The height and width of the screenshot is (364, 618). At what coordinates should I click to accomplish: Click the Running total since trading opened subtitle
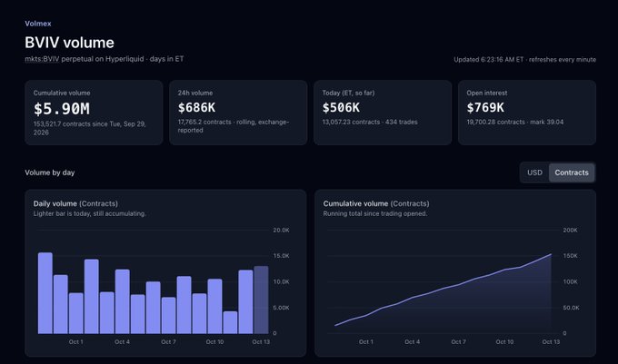tap(374, 213)
